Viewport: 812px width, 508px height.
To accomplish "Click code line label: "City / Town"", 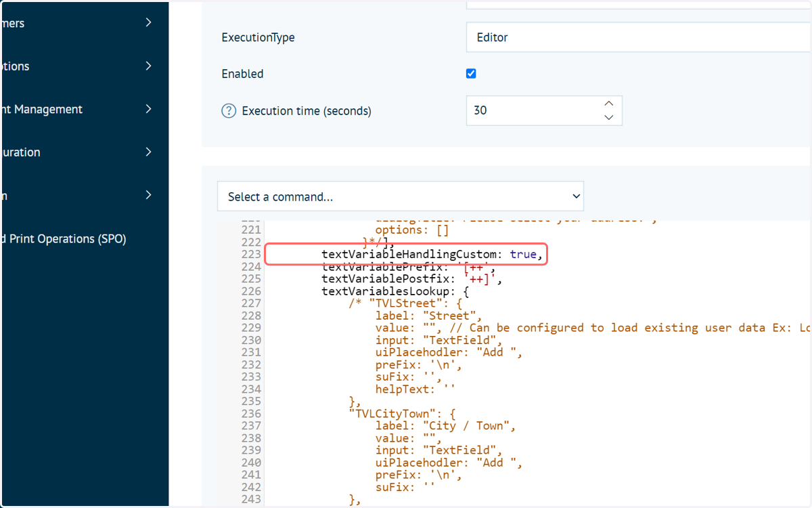I will [x=446, y=425].
